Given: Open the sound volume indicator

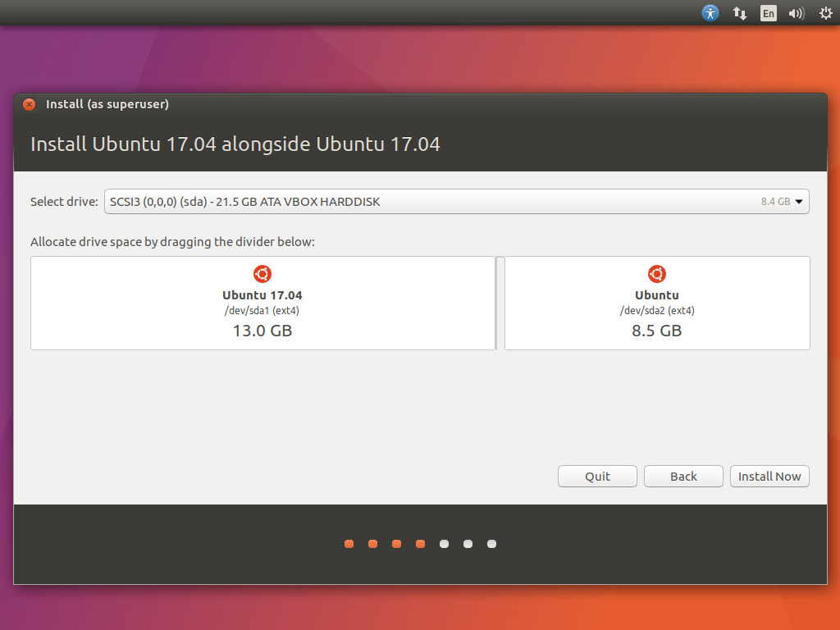Looking at the screenshot, I should 796,13.
